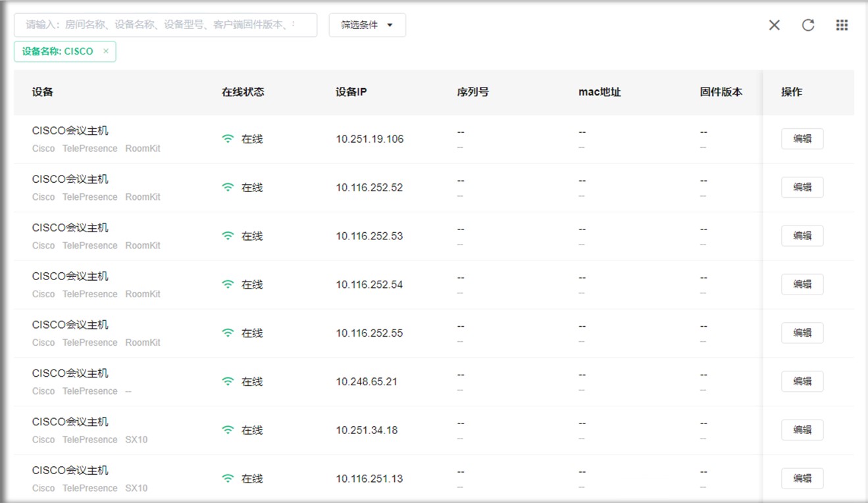Click the 在线状态 column header
The height and width of the screenshot is (503, 868).
click(x=243, y=92)
